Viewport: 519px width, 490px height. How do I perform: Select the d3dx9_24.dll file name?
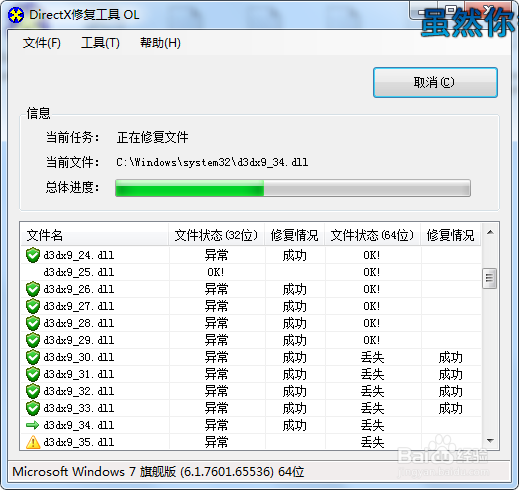(x=79, y=255)
